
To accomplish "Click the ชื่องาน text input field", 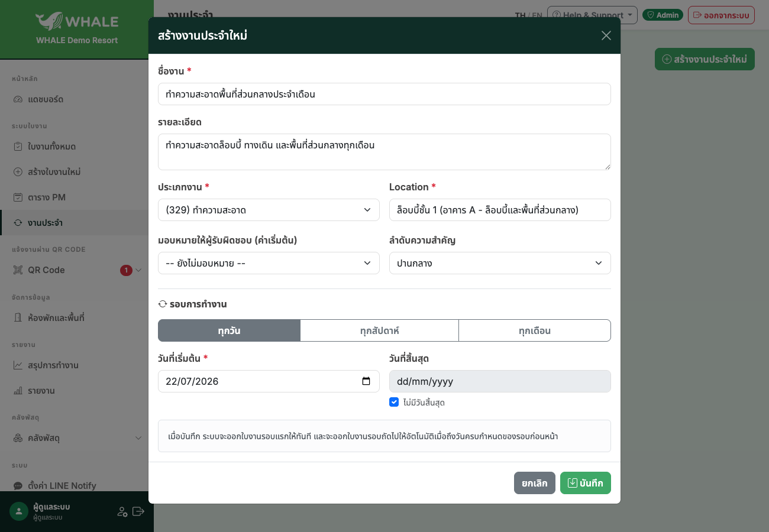I will [384, 94].
